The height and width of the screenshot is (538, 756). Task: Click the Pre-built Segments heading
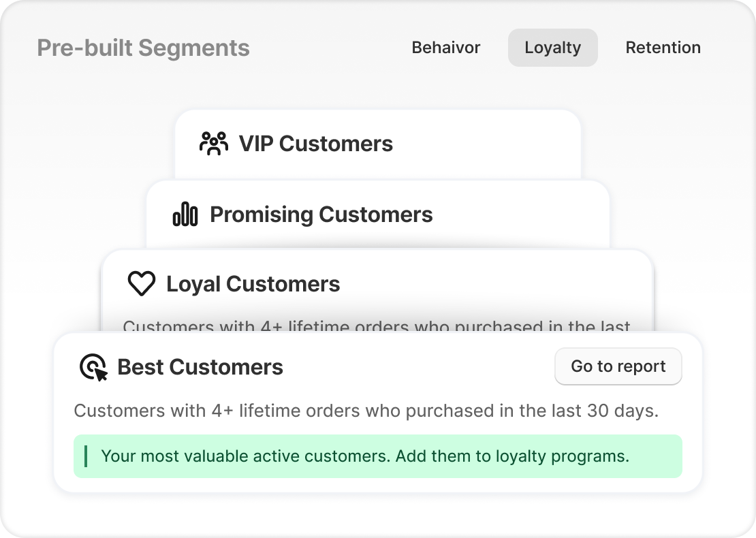pyautogui.click(x=143, y=48)
